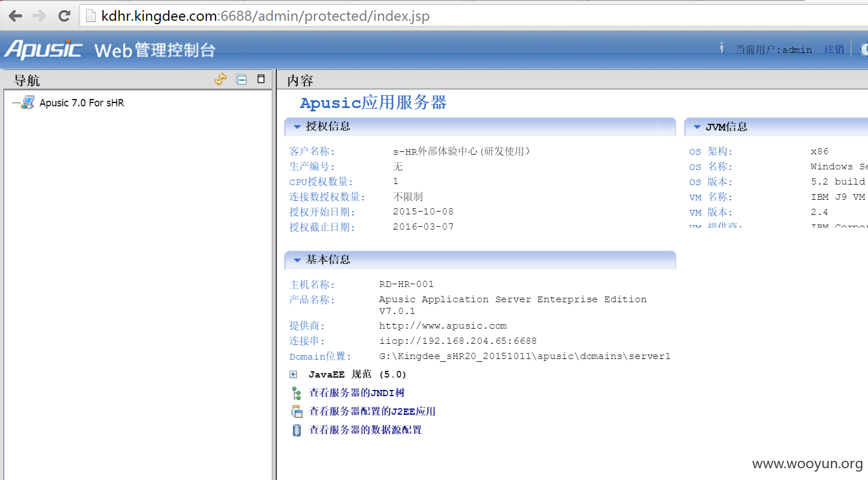Click the iiop://192.168.204.65:6688 connection string
The height and width of the screenshot is (480, 868).
point(457,341)
